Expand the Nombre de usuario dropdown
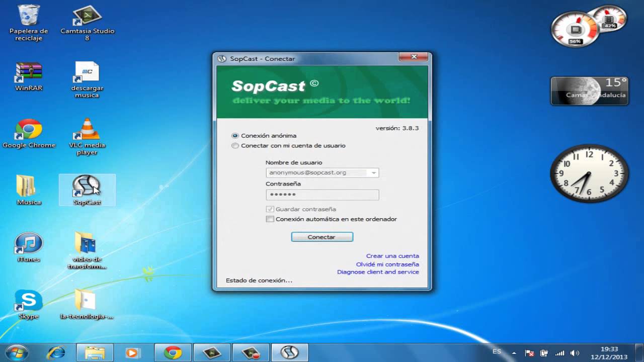 373,172
